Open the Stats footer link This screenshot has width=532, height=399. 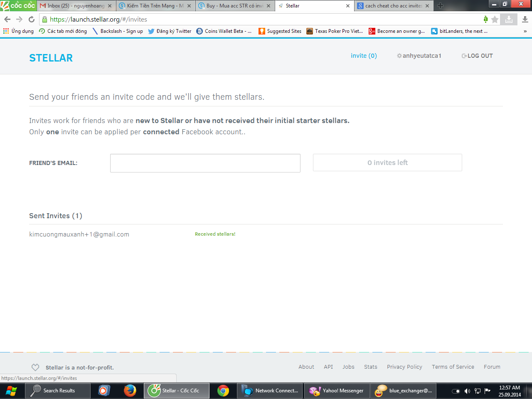point(371,367)
